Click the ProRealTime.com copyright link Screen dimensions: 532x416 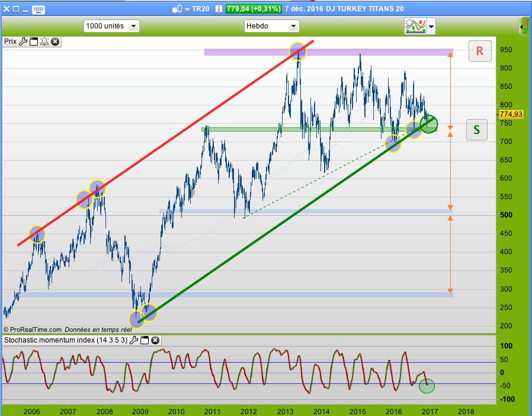click(x=33, y=329)
